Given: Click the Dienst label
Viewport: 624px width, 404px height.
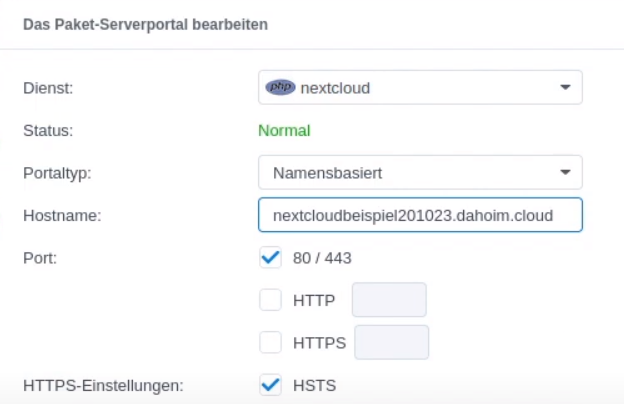Looking at the screenshot, I should click(x=48, y=88).
